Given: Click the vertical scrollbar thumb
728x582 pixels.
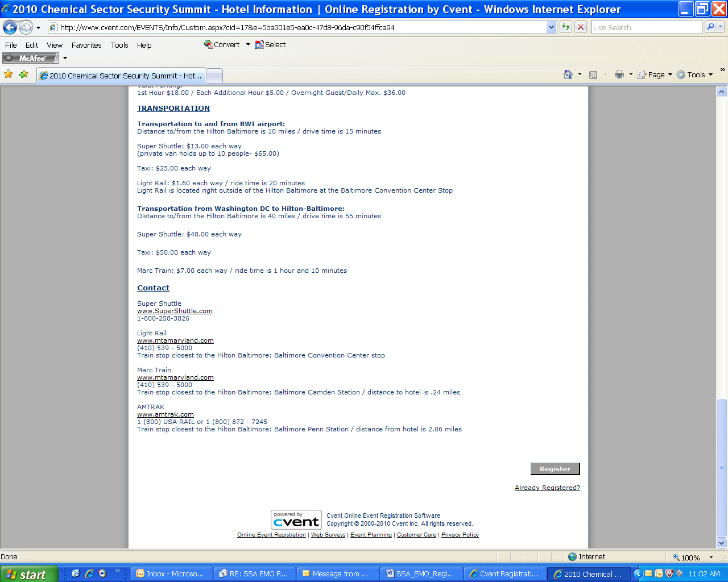Looking at the screenshot, I should [x=722, y=468].
